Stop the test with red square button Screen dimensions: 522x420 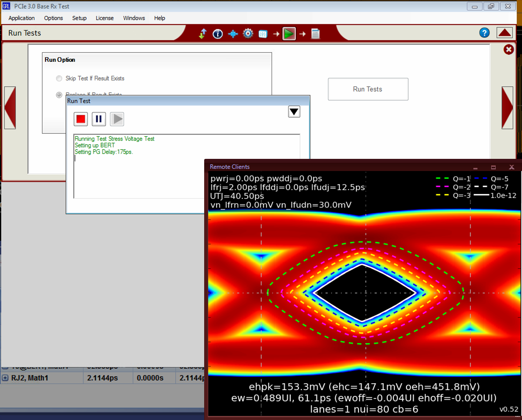pos(81,119)
